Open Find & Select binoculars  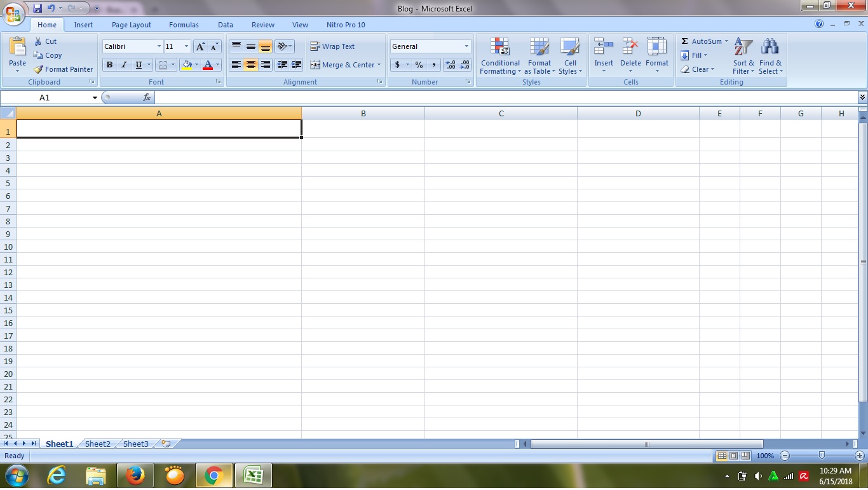(x=770, y=56)
